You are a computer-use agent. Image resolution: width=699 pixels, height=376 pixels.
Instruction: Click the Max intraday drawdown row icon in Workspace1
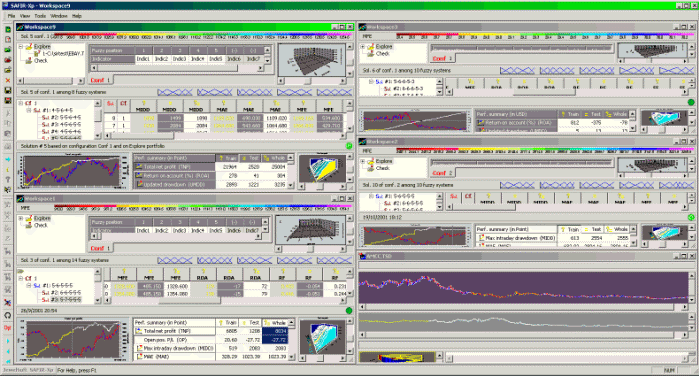coord(139,348)
